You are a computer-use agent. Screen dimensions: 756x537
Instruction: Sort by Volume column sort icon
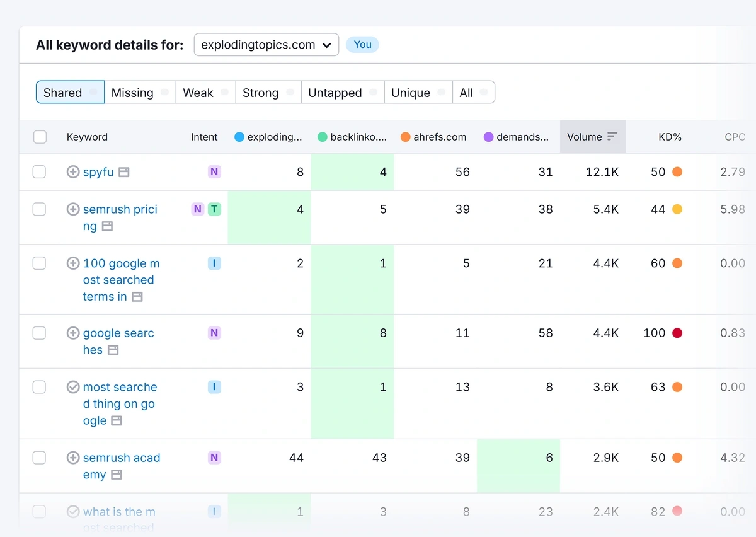(x=612, y=137)
